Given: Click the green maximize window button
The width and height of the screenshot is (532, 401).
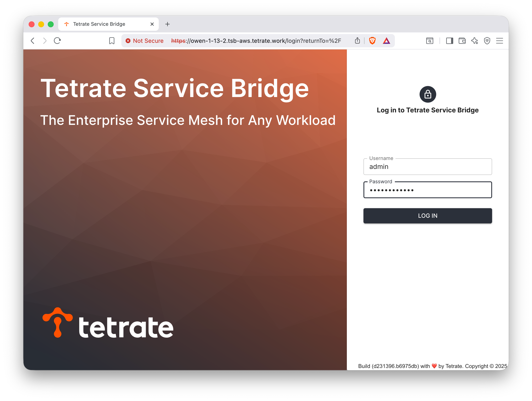Looking at the screenshot, I should [51, 24].
